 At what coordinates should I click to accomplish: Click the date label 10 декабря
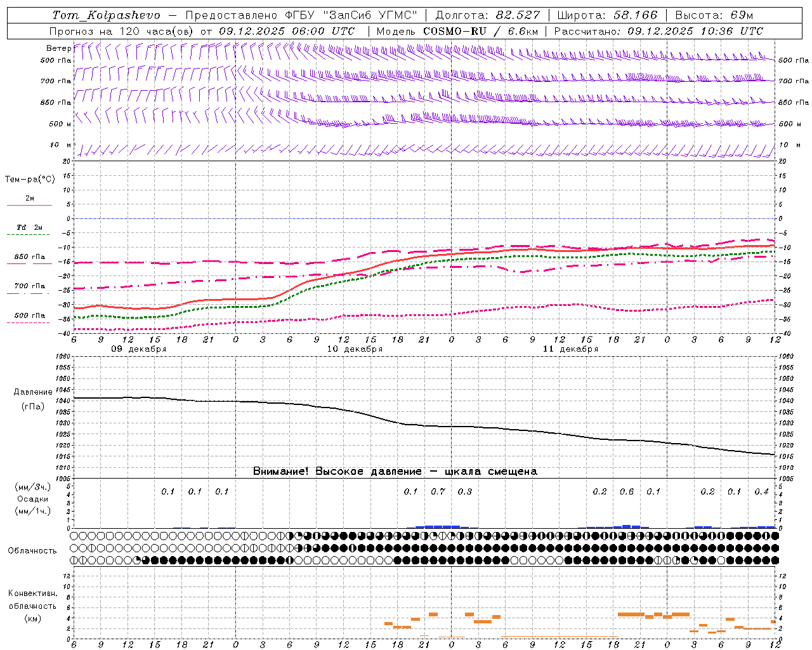click(355, 349)
